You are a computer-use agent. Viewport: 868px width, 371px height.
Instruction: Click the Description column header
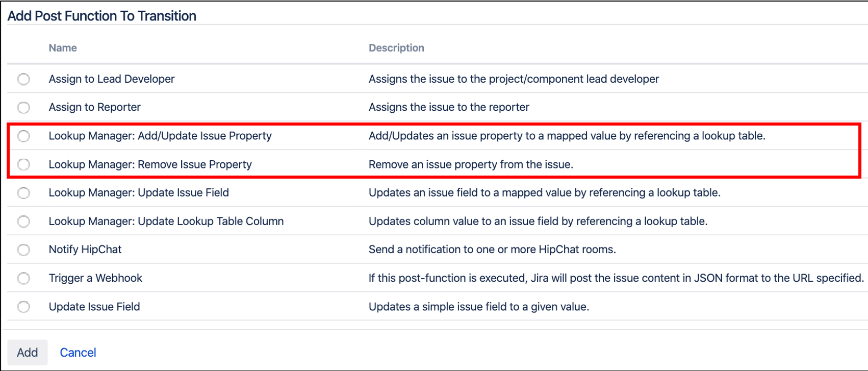[x=396, y=48]
